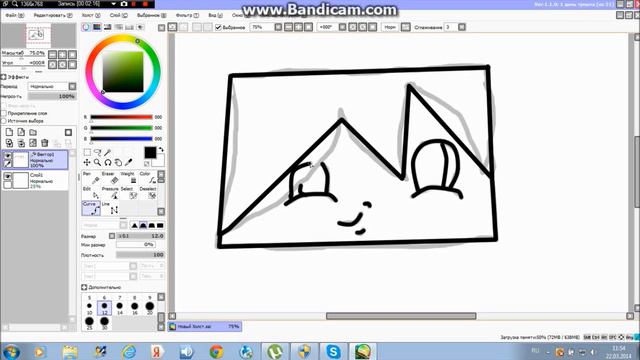Select the Edit vector tool
The image size is (640, 360).
(91, 193)
